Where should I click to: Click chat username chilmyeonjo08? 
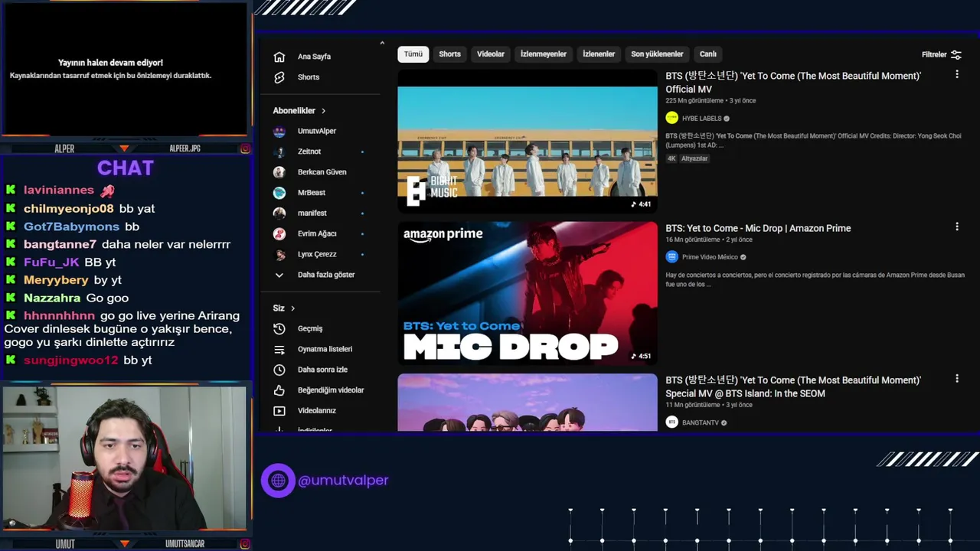(x=68, y=208)
